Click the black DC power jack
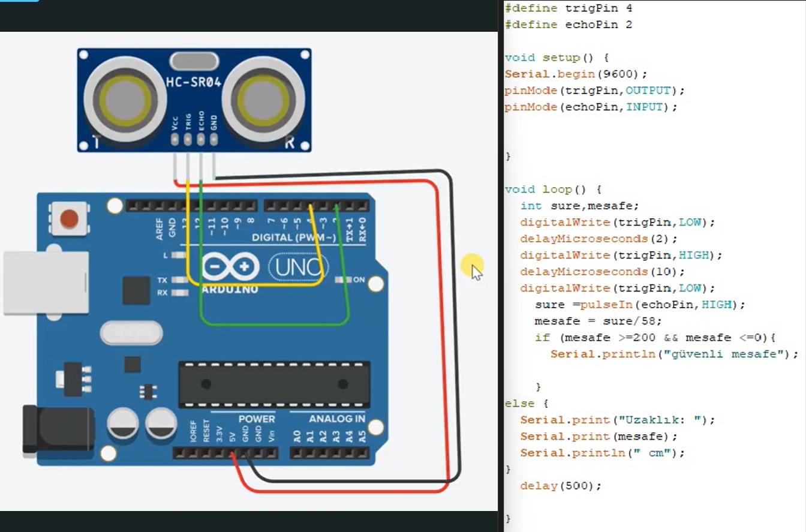This screenshot has height=532, width=806. pos(57,429)
